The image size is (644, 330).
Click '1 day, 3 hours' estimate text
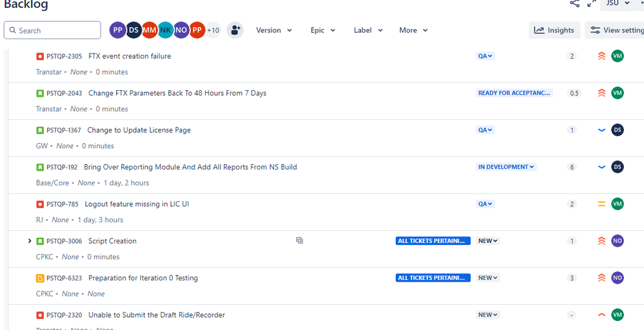(x=100, y=220)
